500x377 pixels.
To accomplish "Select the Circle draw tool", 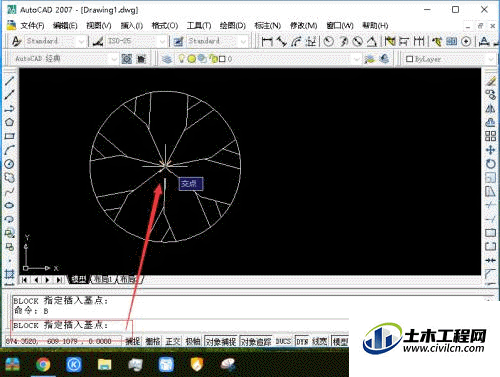I will coord(9,164).
